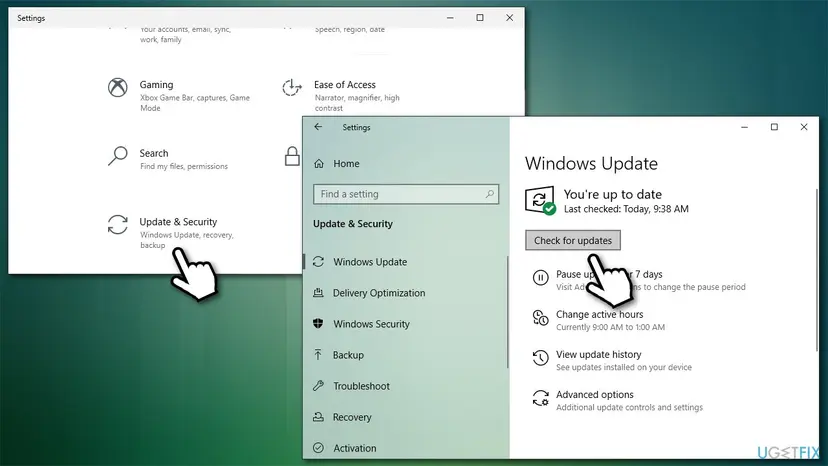828x466 pixels.
Task: Open Advanced options for updates
Action: (595, 395)
